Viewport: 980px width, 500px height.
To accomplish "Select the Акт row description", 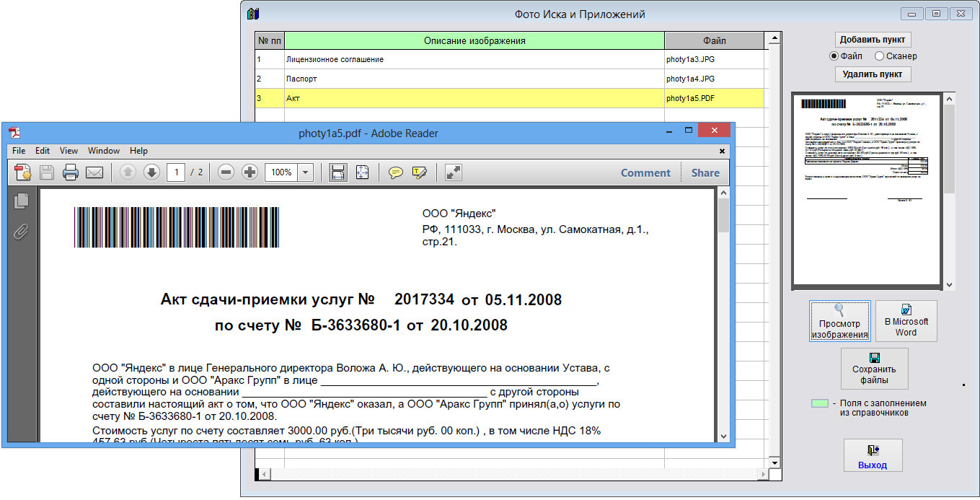I will tap(474, 98).
